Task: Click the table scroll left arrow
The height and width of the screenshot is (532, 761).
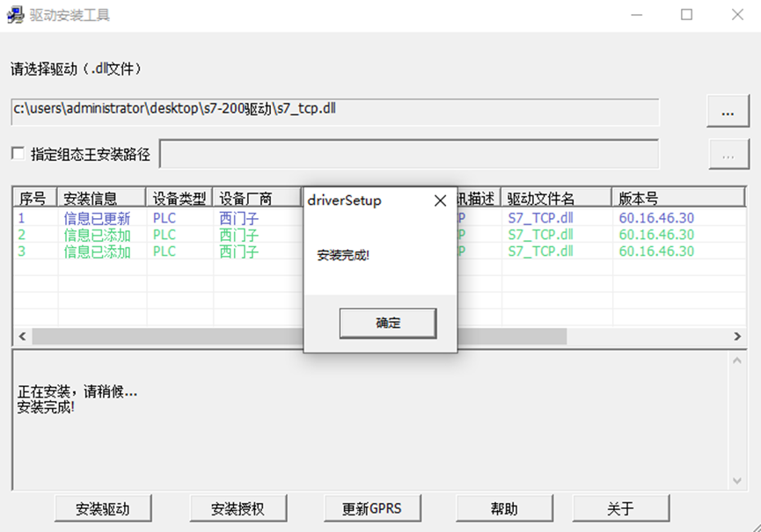Action: coord(22,336)
